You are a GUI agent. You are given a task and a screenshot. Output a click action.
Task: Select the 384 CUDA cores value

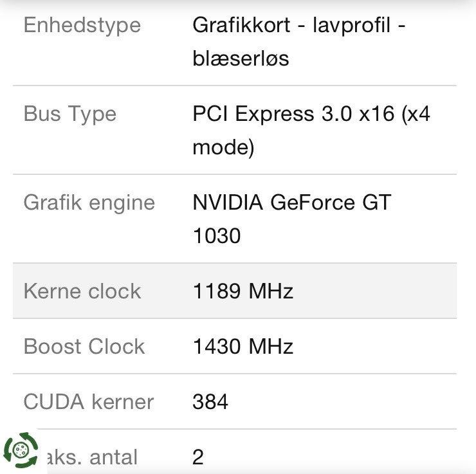210,402
